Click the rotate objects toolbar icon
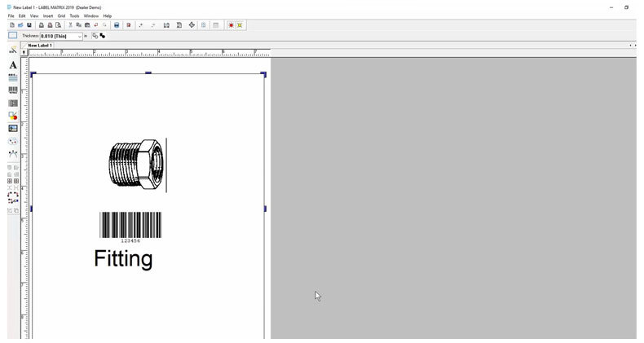Viewport: 644px width, 343px height. click(166, 25)
